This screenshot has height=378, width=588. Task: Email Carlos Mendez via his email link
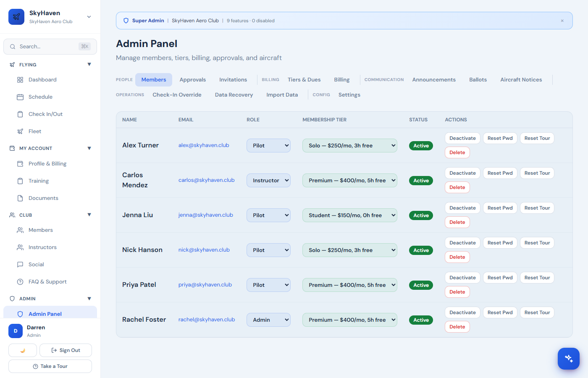tap(206, 180)
